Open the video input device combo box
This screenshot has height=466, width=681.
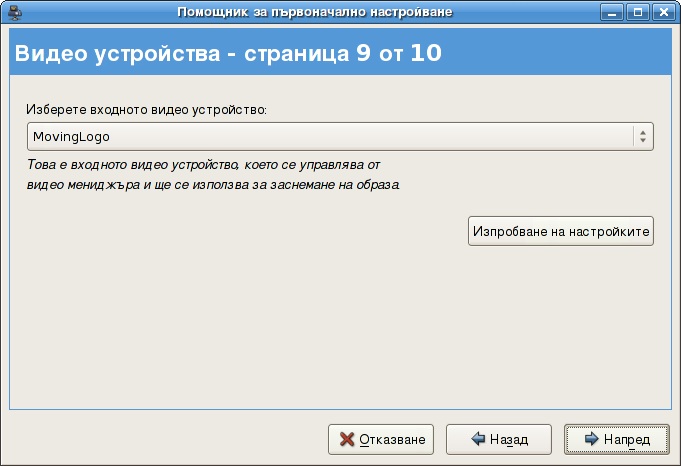[x=340, y=136]
